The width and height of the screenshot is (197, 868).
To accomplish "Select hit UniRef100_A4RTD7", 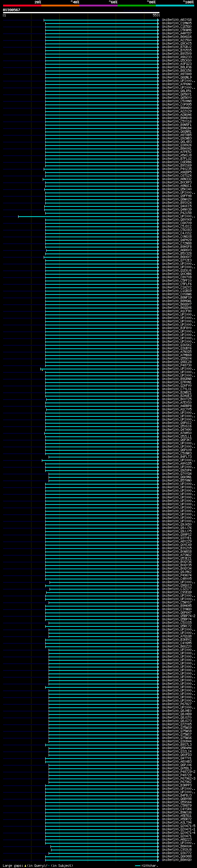I will 177,33.
